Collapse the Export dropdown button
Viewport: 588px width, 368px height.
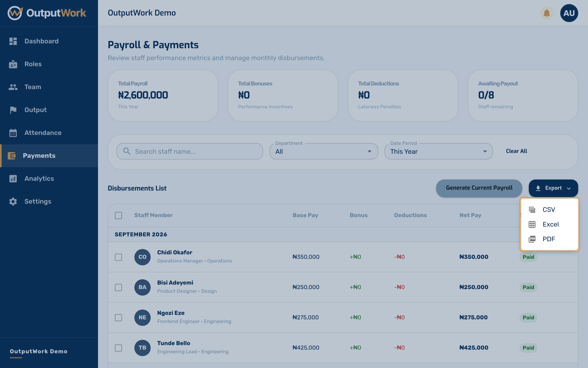coord(553,188)
